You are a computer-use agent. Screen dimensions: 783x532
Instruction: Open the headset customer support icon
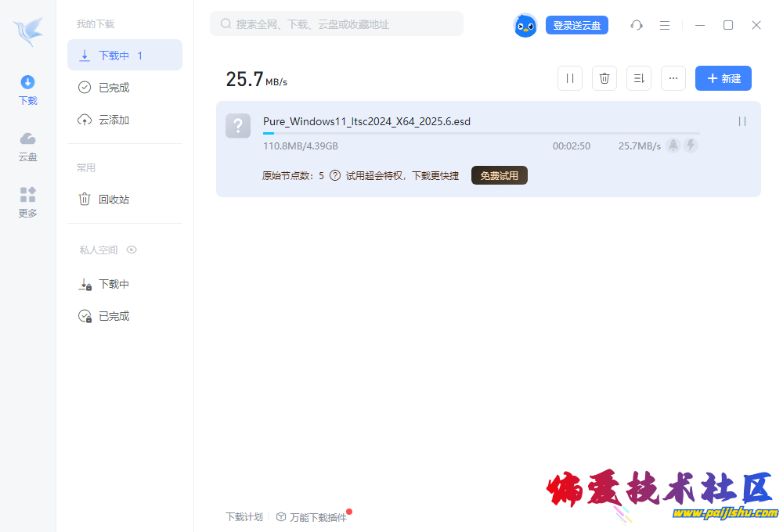tap(637, 25)
